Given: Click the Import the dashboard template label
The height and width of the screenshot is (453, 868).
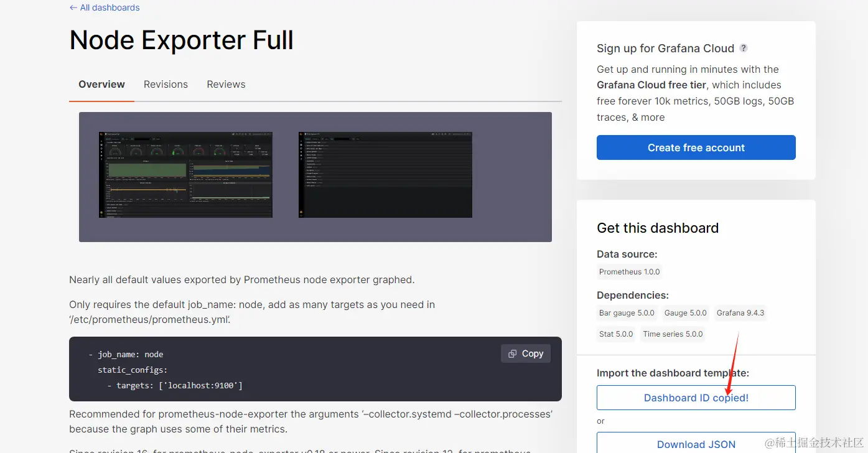Looking at the screenshot, I should click(673, 373).
